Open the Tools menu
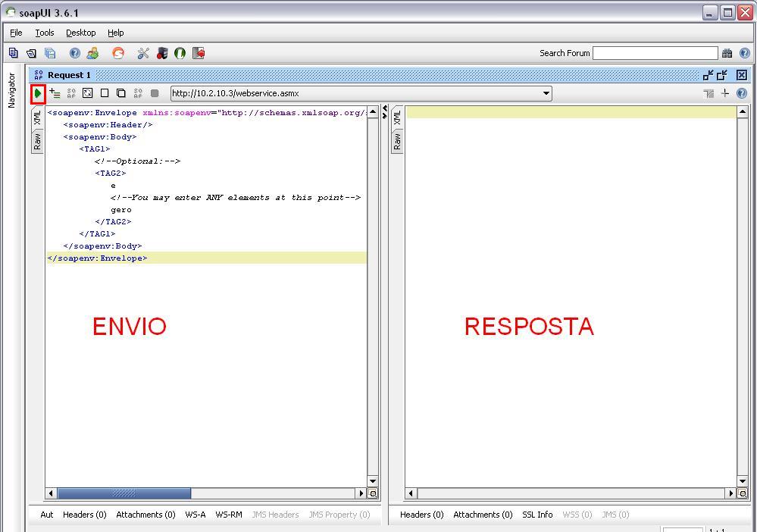This screenshot has width=757, height=532. pyautogui.click(x=45, y=33)
